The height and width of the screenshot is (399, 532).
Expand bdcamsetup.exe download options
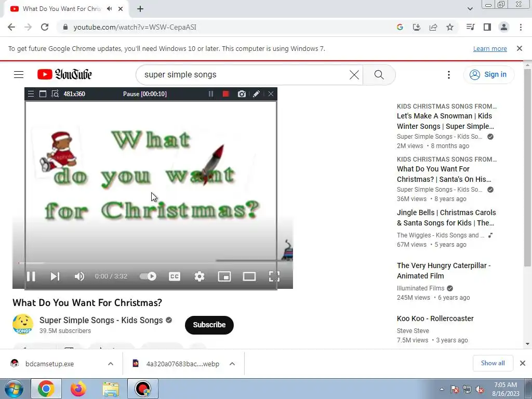[111, 364]
